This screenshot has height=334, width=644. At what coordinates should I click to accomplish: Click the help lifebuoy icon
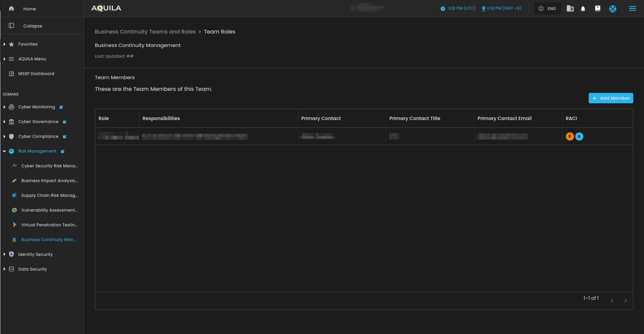[x=612, y=9]
